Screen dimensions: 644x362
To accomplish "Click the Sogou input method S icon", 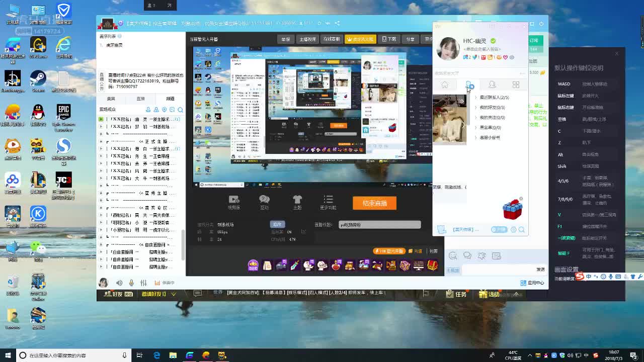I will point(580,277).
